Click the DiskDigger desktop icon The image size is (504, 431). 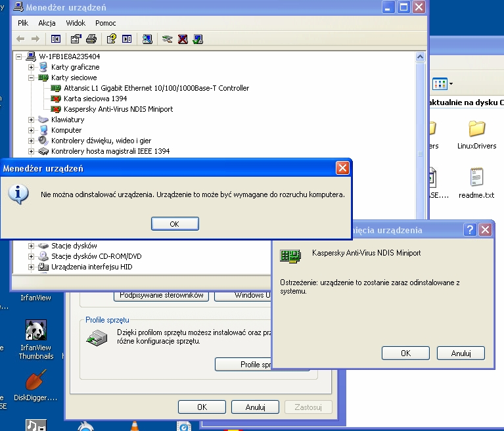coord(35,386)
